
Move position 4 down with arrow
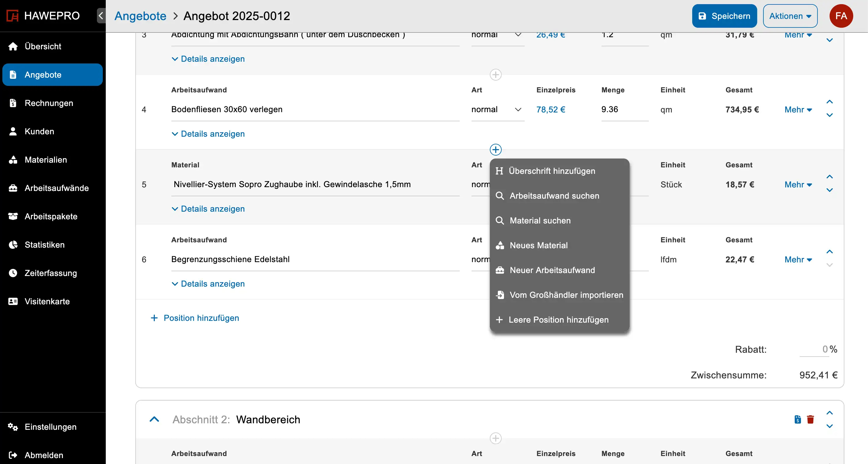click(830, 115)
